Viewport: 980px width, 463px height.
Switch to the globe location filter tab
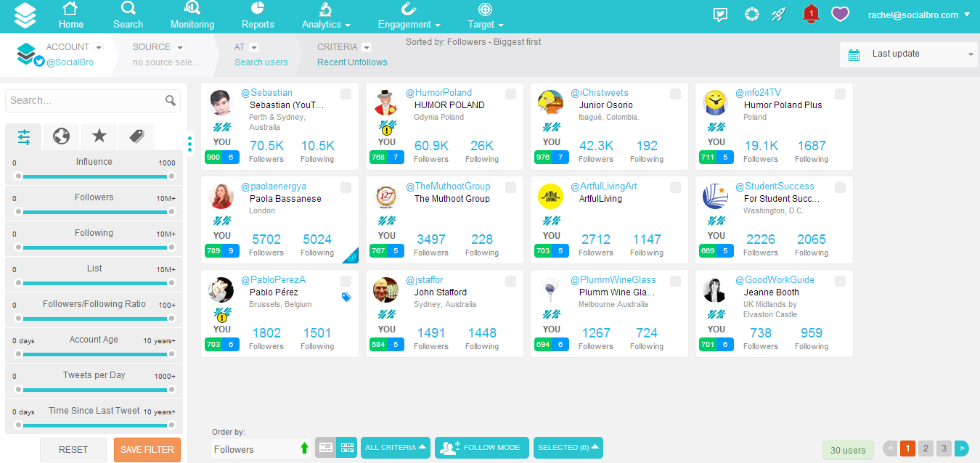(x=62, y=136)
